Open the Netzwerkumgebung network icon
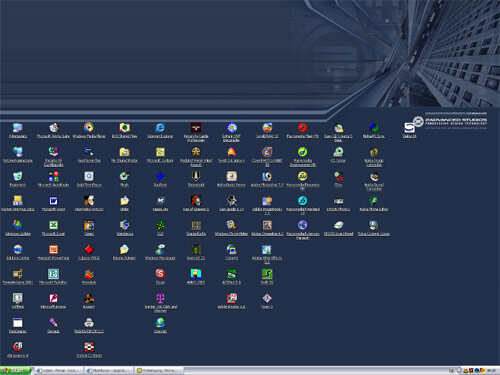This screenshot has height=375, width=500. point(18,152)
